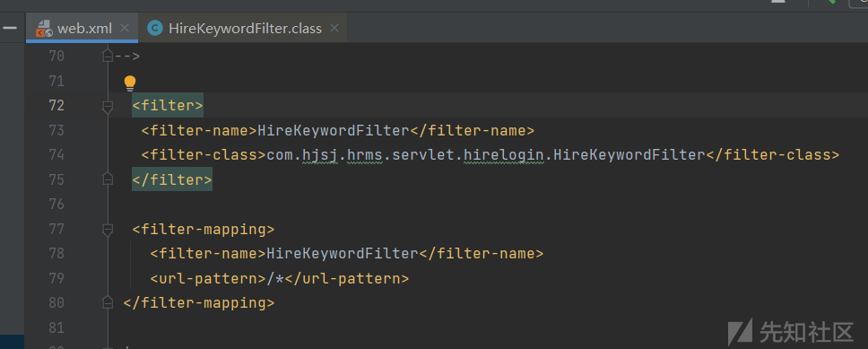Click the hide tool window minus icon
Screen dimensions: 868x349
(9, 27)
